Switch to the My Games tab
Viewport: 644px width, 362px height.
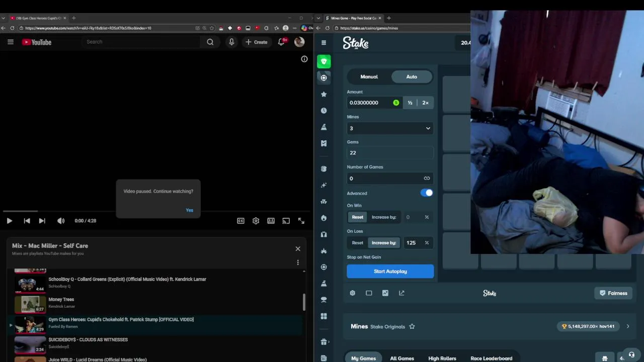tap(363, 358)
